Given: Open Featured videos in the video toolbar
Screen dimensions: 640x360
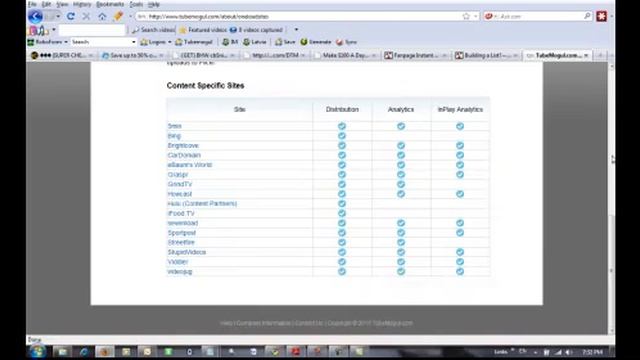Looking at the screenshot, I should [203, 30].
